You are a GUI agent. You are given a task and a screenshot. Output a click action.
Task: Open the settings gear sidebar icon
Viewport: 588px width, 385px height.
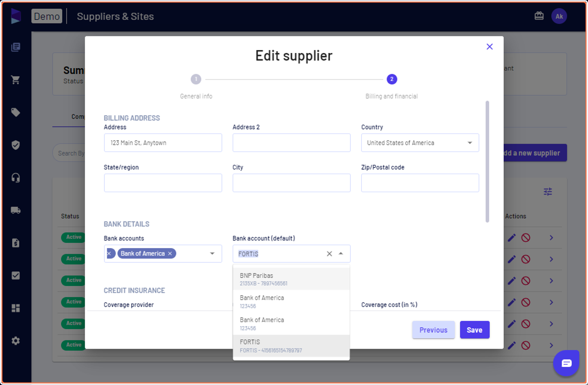coord(16,341)
